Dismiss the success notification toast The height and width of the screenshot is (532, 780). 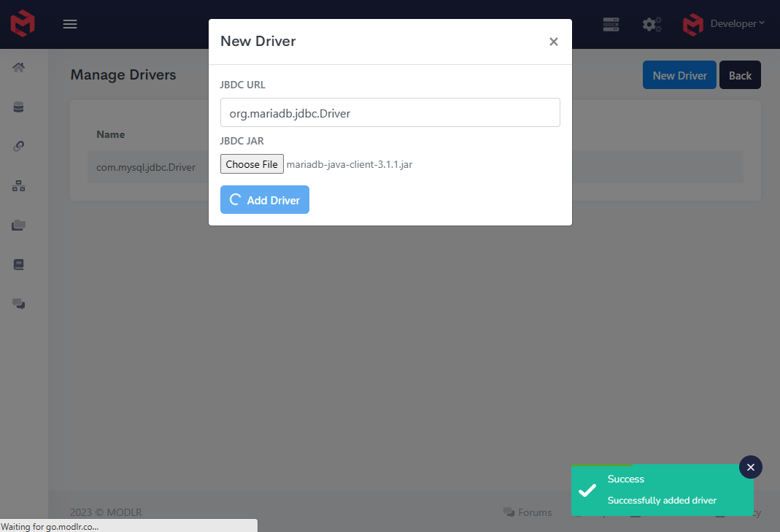coord(750,466)
